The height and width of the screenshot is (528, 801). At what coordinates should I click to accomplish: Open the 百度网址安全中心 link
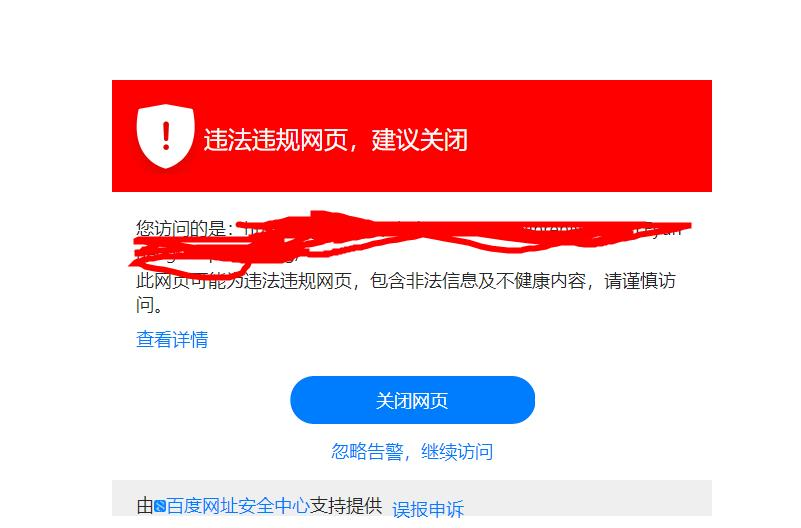[238, 506]
